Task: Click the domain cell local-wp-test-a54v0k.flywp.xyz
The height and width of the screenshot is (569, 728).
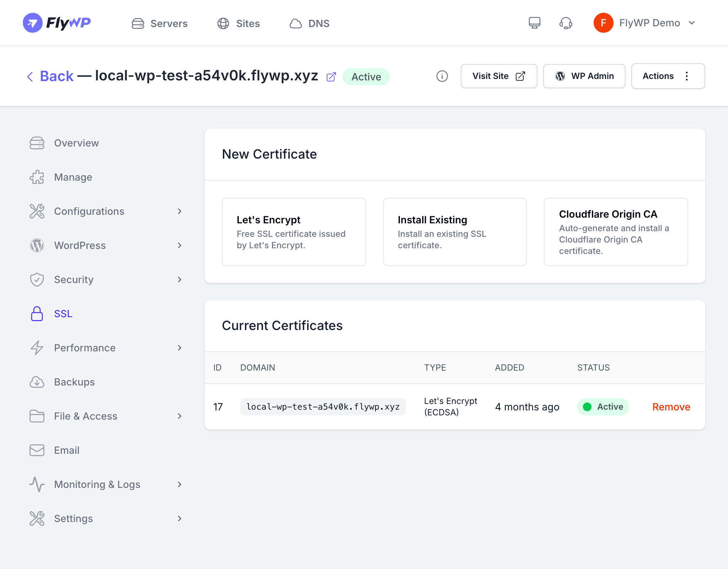Action: pyautogui.click(x=323, y=407)
